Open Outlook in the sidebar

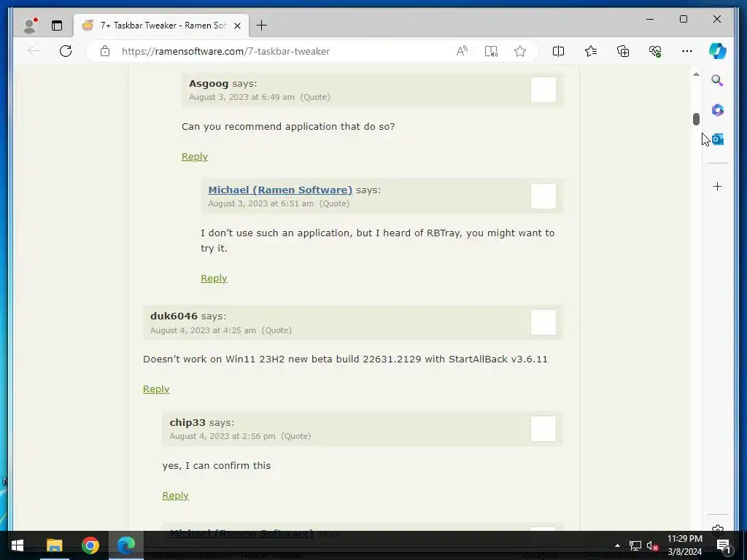[x=718, y=139]
